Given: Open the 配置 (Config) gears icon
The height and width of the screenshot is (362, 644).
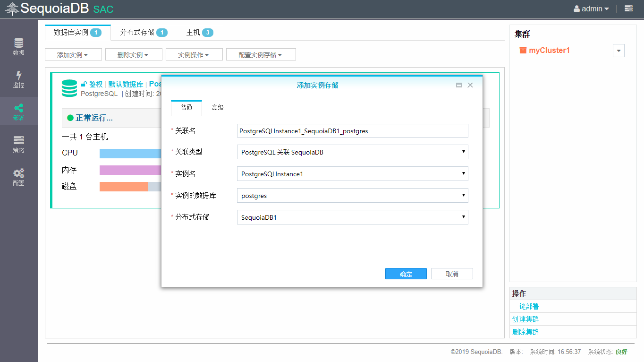Looking at the screenshot, I should pyautogui.click(x=19, y=177).
